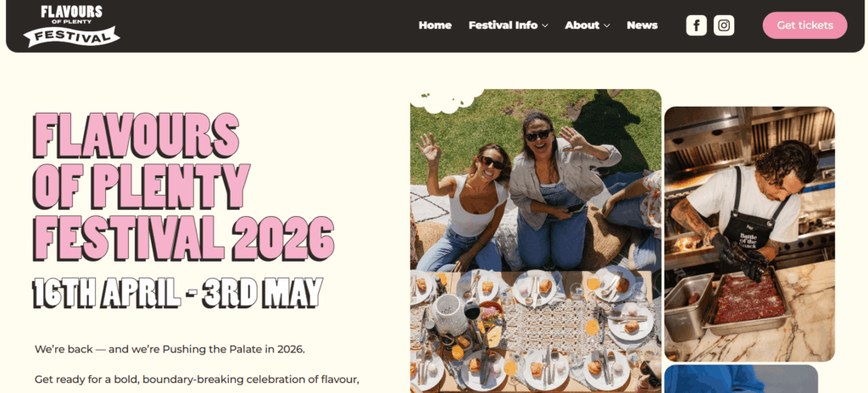Click the Pushing the Palate paragraph text
868x393 pixels.
click(x=170, y=350)
